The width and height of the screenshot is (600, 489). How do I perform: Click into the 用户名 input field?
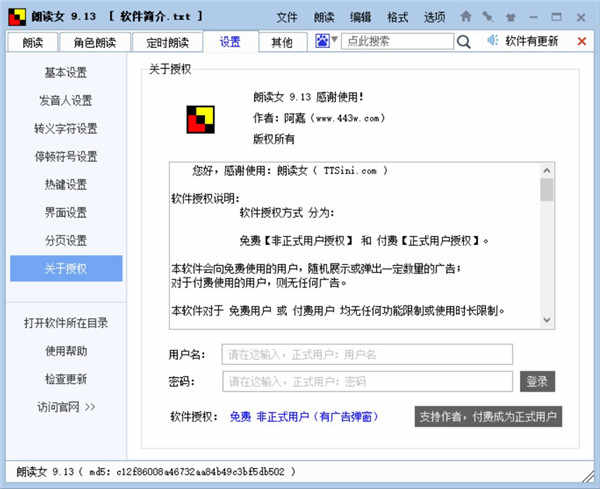367,354
